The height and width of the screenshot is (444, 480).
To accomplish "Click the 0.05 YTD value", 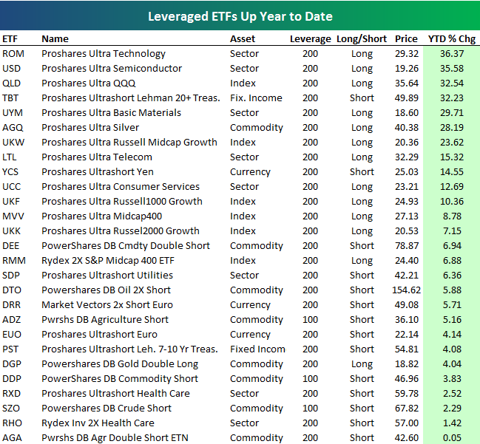I will [x=452, y=438].
